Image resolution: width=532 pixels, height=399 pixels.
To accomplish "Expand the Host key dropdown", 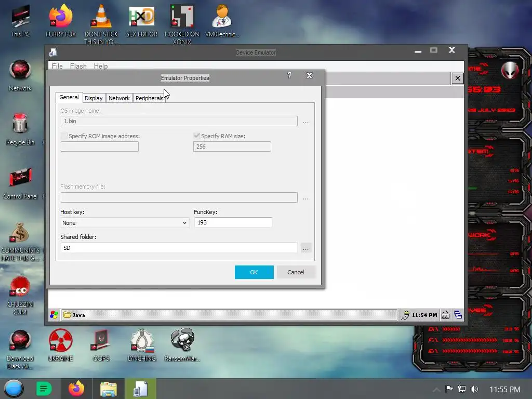I will coord(184,223).
